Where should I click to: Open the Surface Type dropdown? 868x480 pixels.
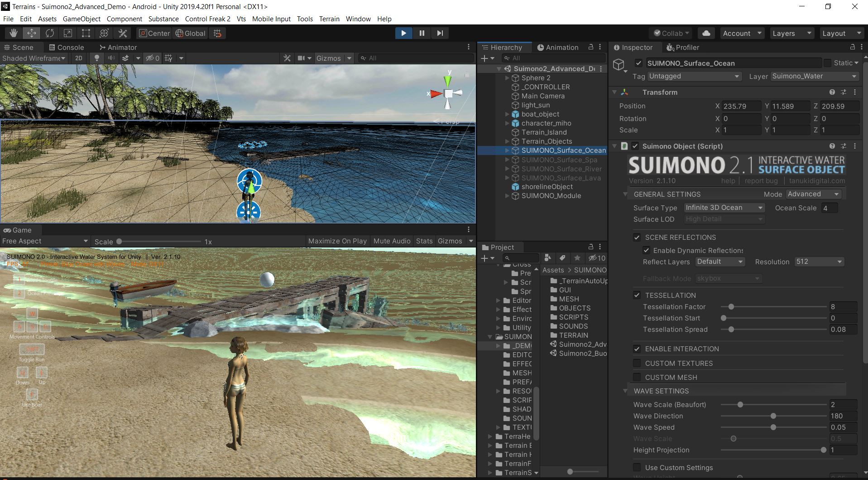(724, 208)
